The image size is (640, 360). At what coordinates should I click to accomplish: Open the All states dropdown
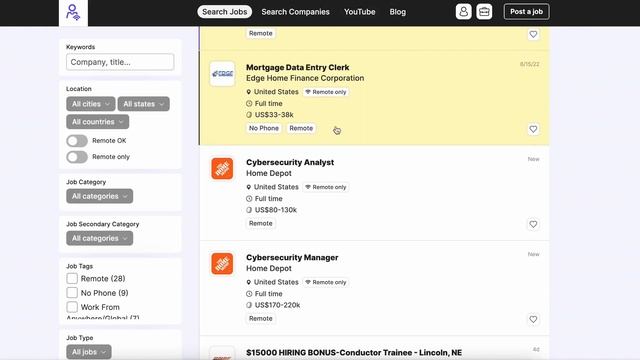144,104
